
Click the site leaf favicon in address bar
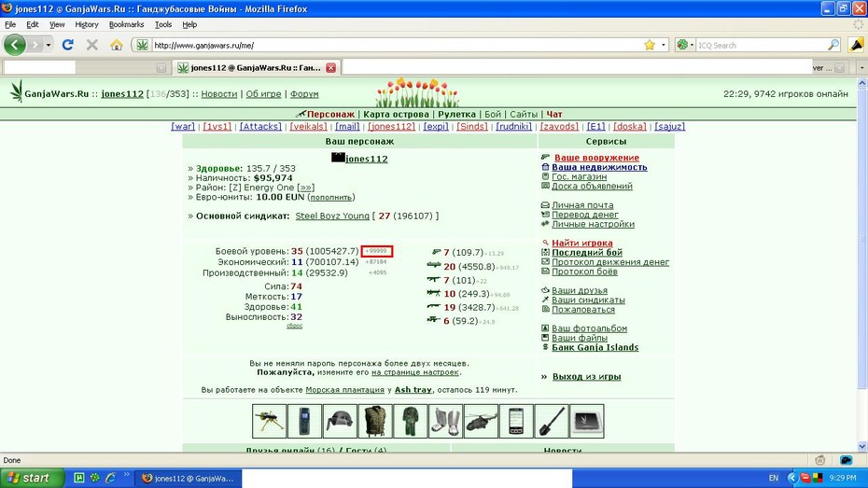point(142,45)
